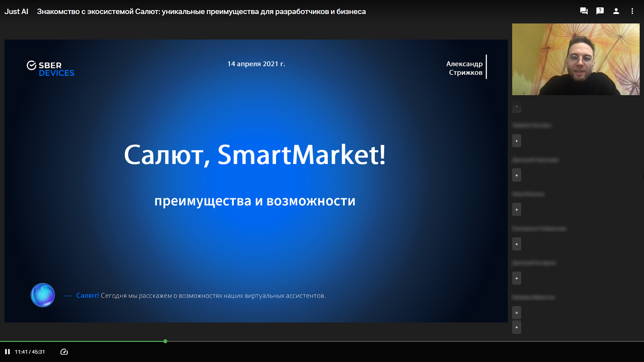644x362 pixels.
Task: Click the Just AI logo text
Action: pyautogui.click(x=16, y=12)
